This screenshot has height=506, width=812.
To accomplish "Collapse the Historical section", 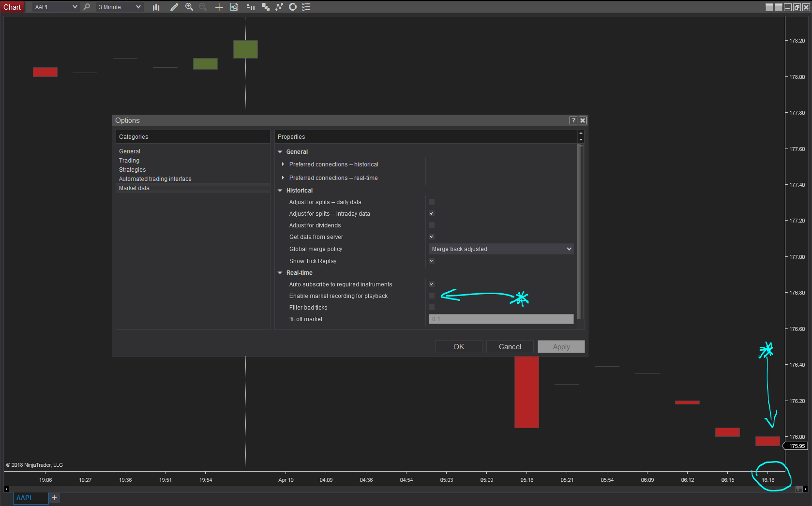I will click(280, 191).
